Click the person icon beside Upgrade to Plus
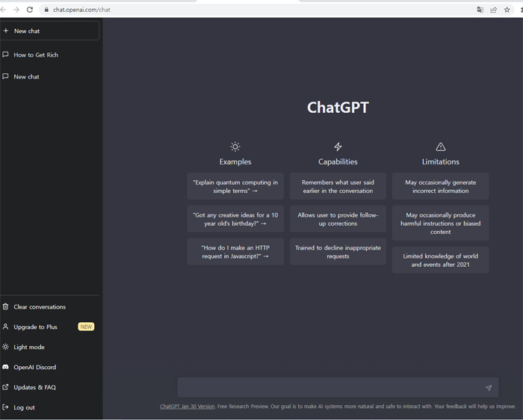The width and height of the screenshot is (523, 420). (5, 327)
